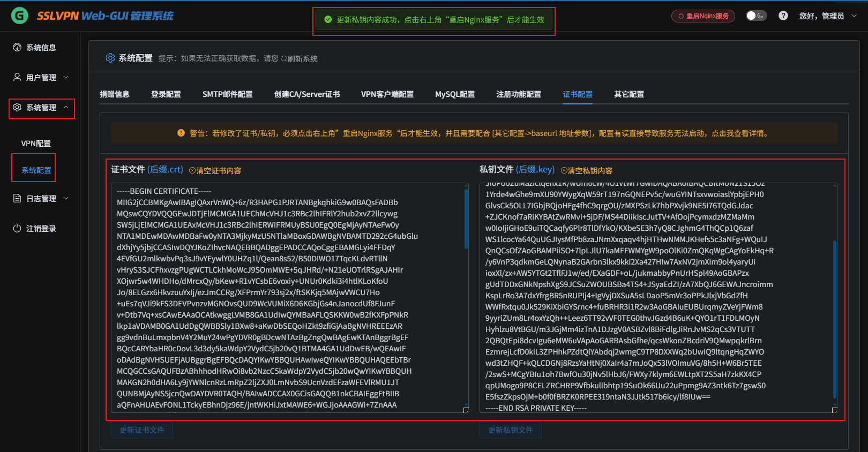
Task: Switch to the 其它配置 tab
Action: 629,94
